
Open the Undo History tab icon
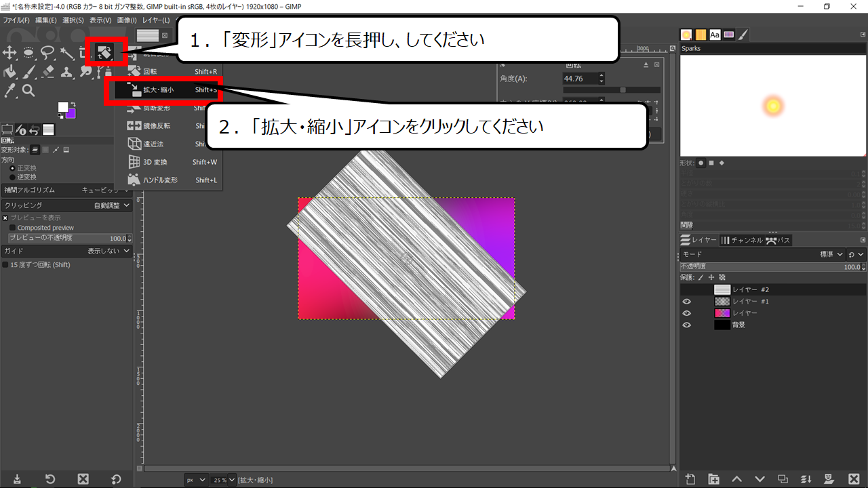[35, 129]
